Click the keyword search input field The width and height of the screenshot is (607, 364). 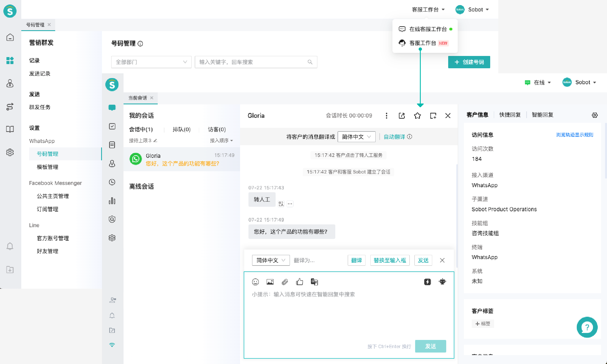pyautogui.click(x=256, y=62)
